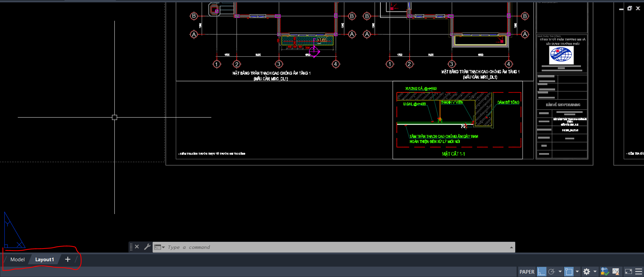Open status bar Customization hamburger menu
Viewport: 644px width, 277px height.
tap(639, 272)
